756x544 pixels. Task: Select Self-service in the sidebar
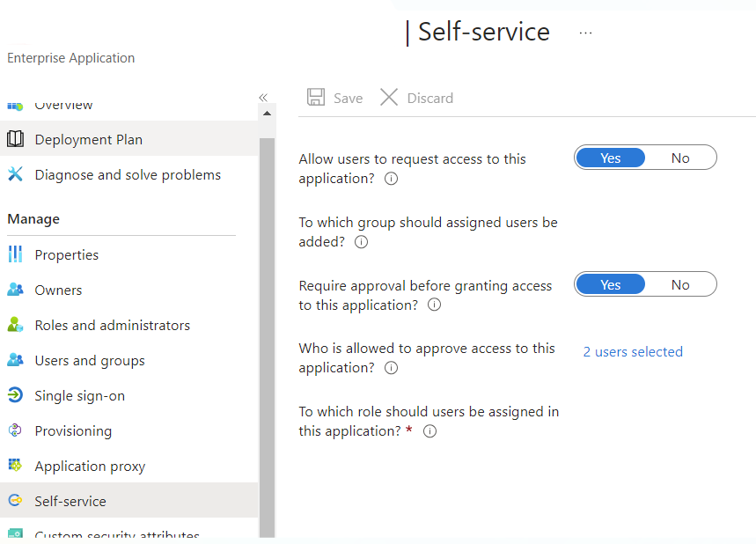[128, 500]
